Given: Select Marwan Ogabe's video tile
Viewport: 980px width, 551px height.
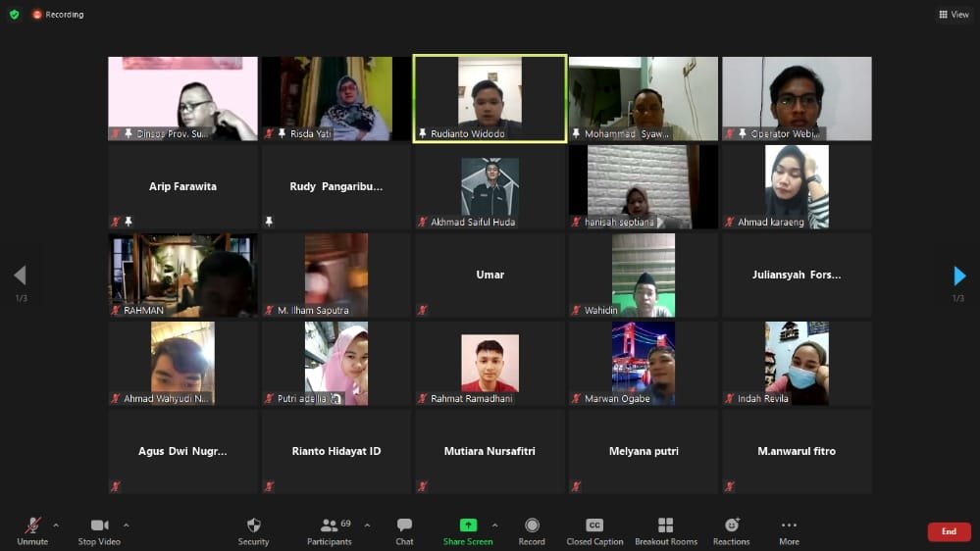Looking at the screenshot, I should click(644, 363).
